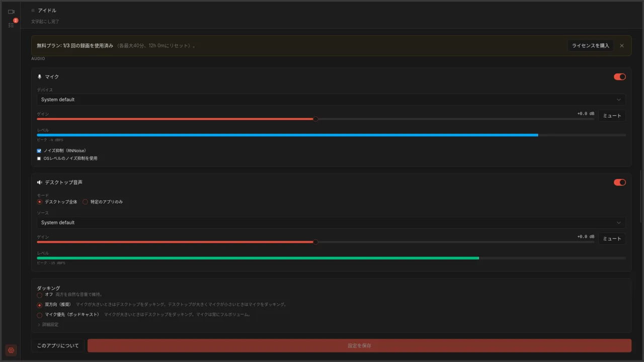This screenshot has width=644, height=362.
Task: Click the microphone icon beside マイク
Action: click(40, 77)
